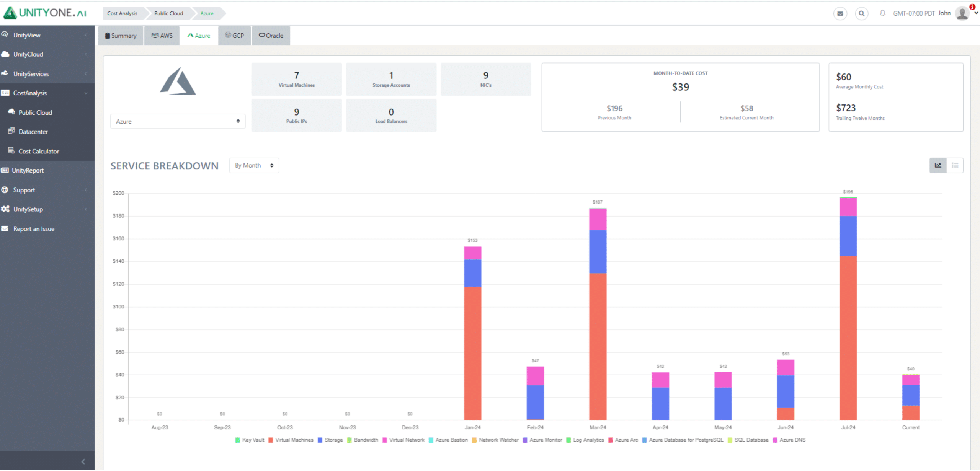Open the 7 Virtual Machines card
The height and width of the screenshot is (471, 980).
[296, 79]
